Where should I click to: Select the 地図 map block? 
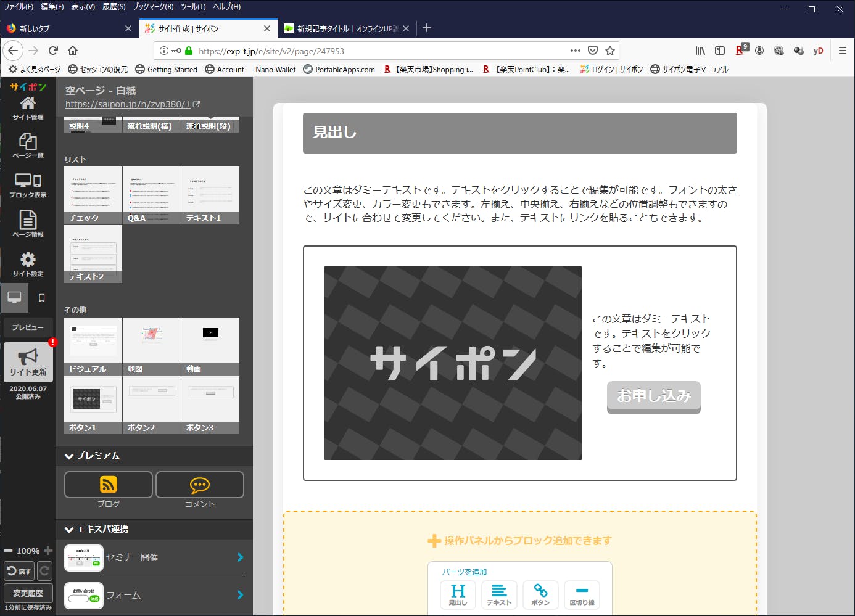[152, 346]
